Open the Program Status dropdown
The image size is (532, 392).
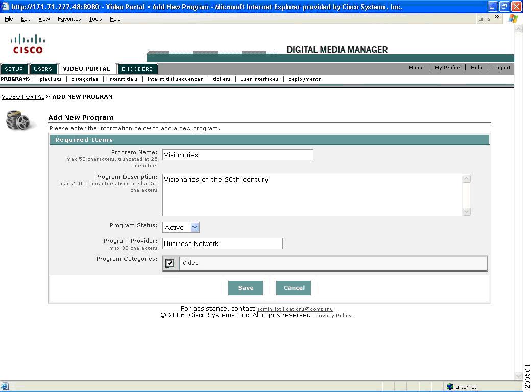[195, 227]
